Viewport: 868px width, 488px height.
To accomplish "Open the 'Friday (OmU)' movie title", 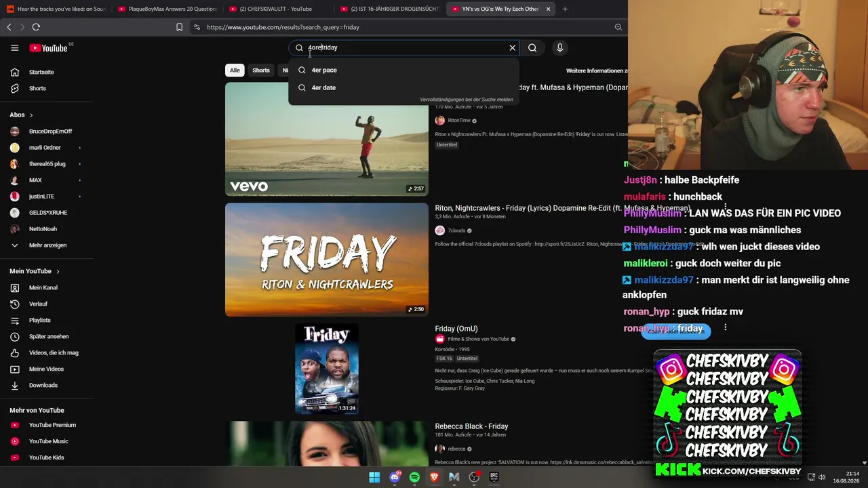I will point(456,329).
